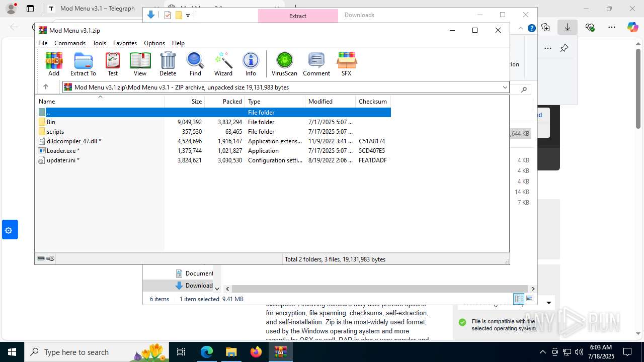Click WinRAR taskbar icon
Screen dimensions: 644x362
(280, 352)
